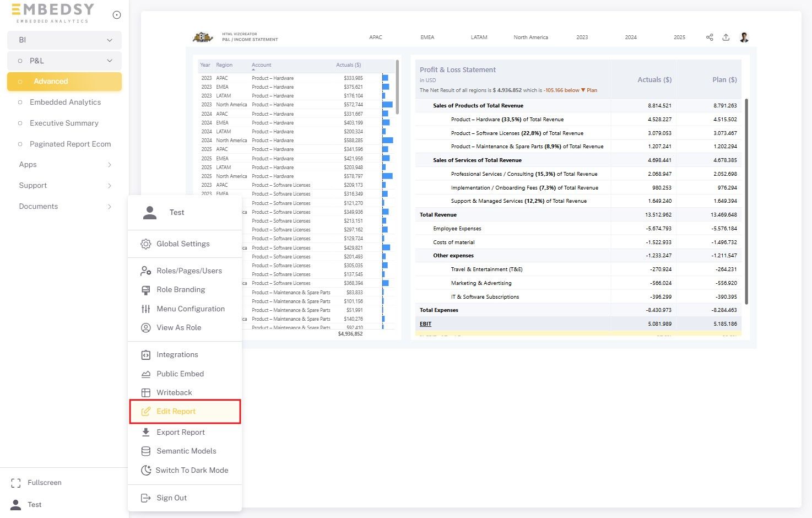Click the Public Embed icon
The image size is (812, 518).
tap(146, 374)
